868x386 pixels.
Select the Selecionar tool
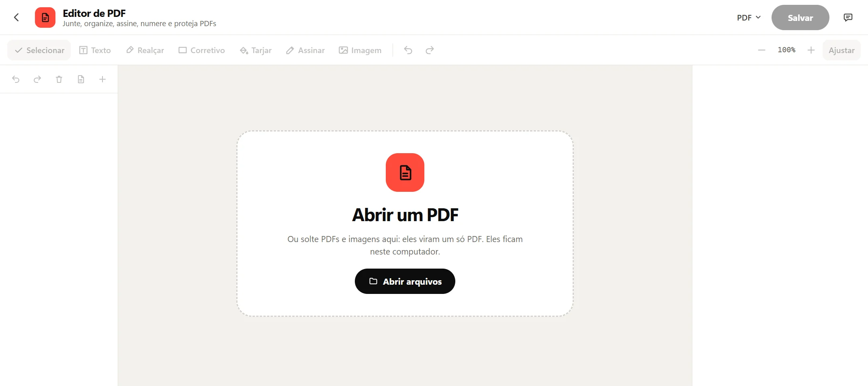(x=39, y=50)
